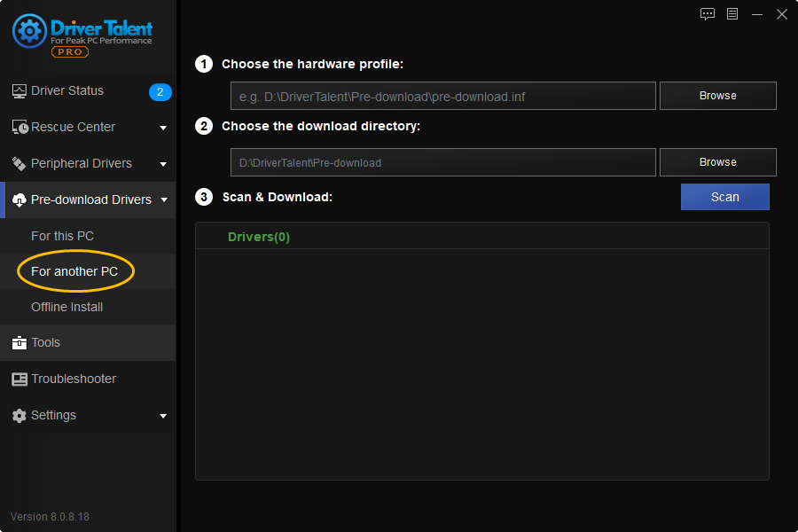Click the Peripheral Drivers plug icon
Screen dimensions: 798x532
coord(19,163)
